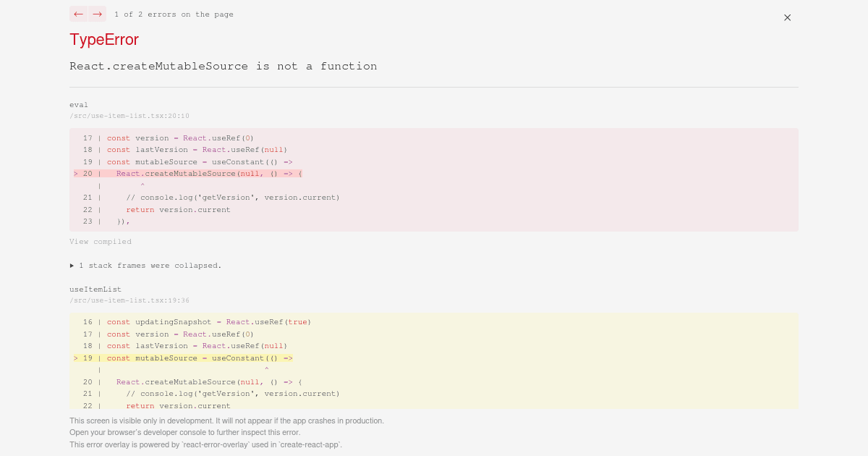Dismiss the error overlay with the X

(787, 17)
